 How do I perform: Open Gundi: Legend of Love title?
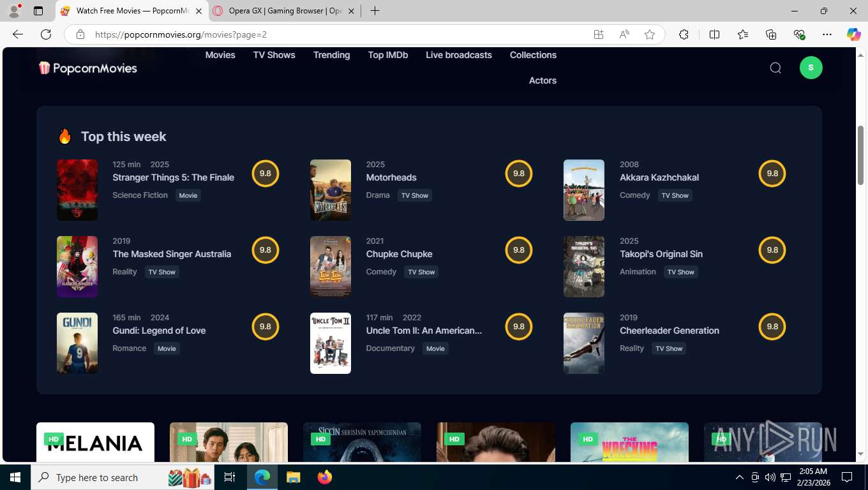pyautogui.click(x=159, y=330)
